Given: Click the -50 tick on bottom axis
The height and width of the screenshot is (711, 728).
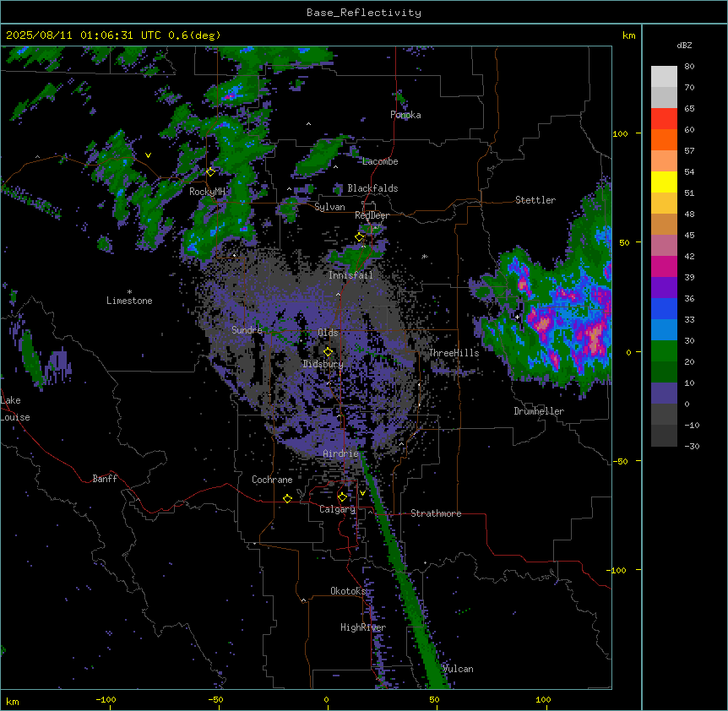Looking at the screenshot, I should (215, 699).
